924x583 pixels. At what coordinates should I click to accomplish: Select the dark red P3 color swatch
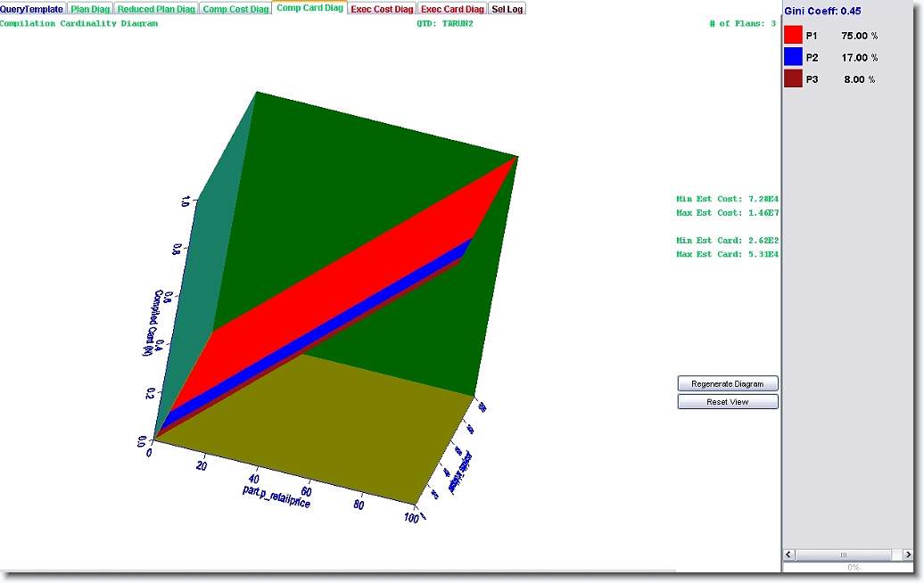click(x=793, y=79)
